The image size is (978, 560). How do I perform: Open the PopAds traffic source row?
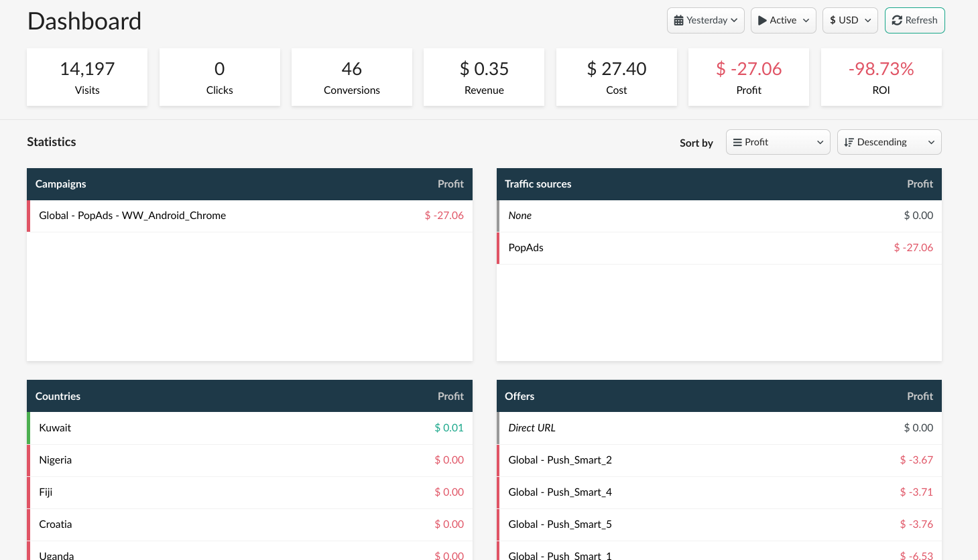(526, 248)
